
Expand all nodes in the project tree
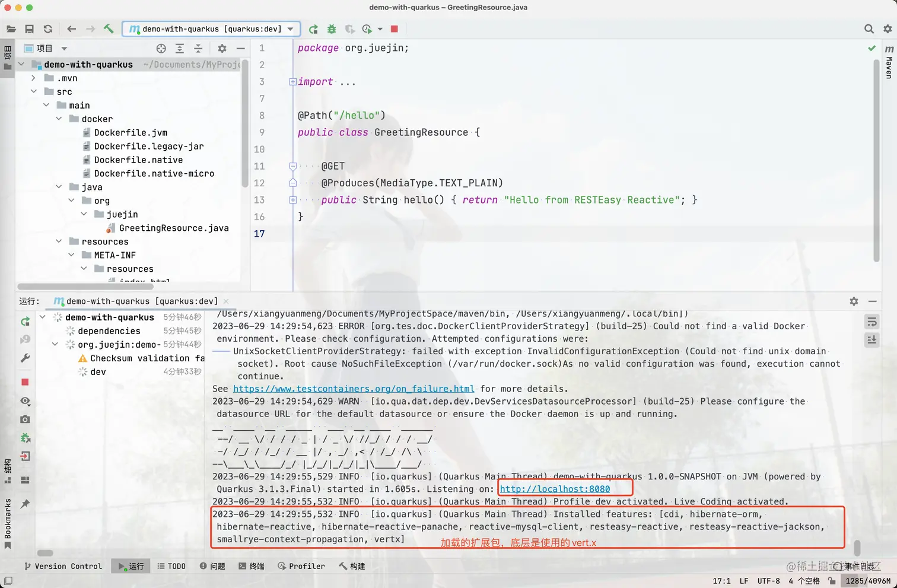[180, 48]
